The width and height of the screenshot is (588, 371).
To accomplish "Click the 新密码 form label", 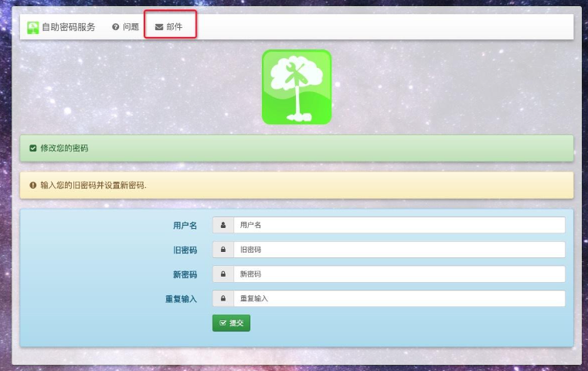I will [x=185, y=274].
